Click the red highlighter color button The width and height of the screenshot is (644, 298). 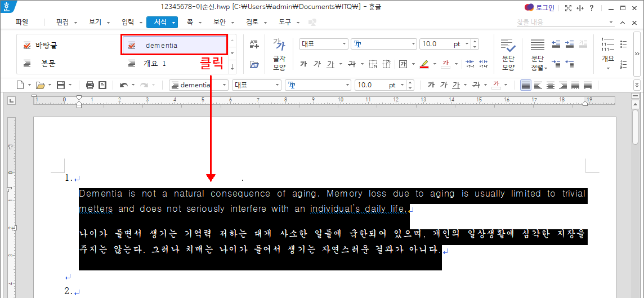[424, 64]
